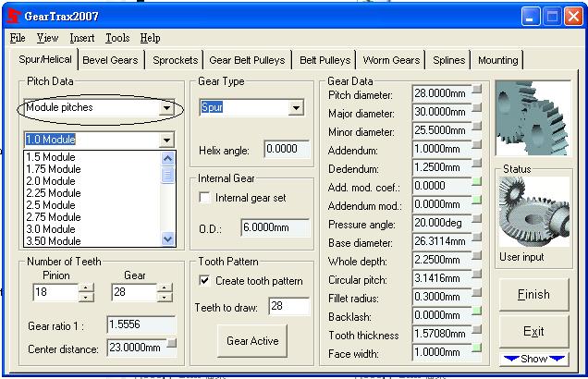This screenshot has width=588, height=379.
Task: Open the View menu
Action: [48, 38]
